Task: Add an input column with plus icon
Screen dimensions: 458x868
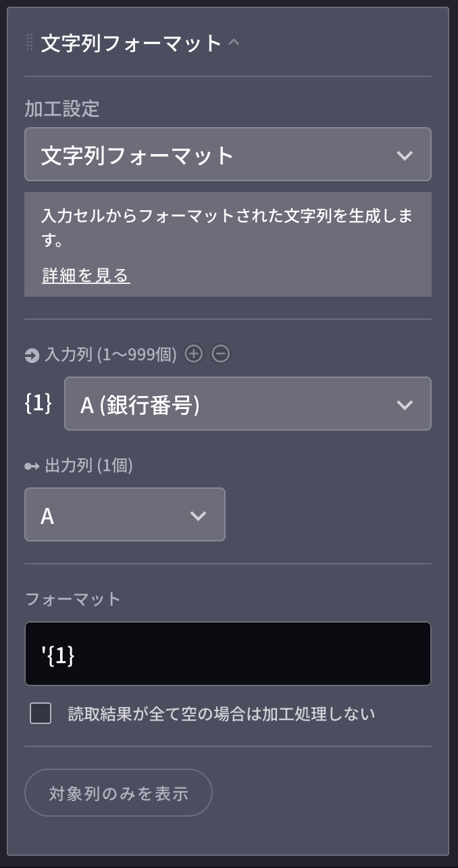Action: [194, 354]
